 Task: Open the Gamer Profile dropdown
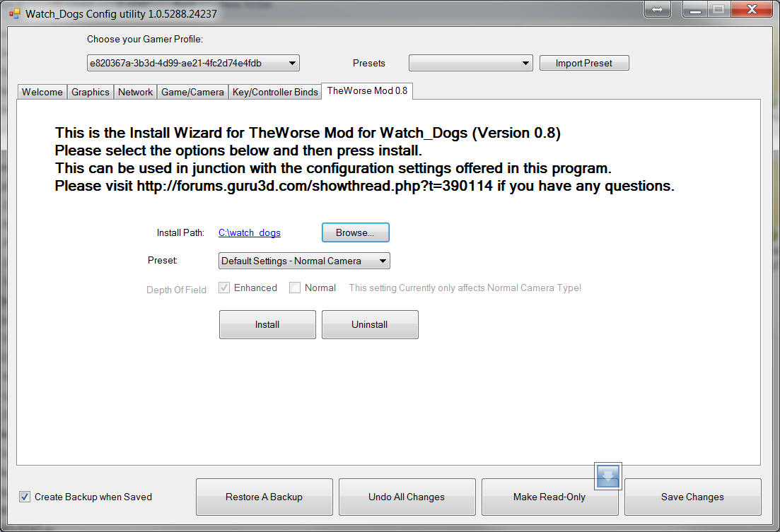click(193, 63)
